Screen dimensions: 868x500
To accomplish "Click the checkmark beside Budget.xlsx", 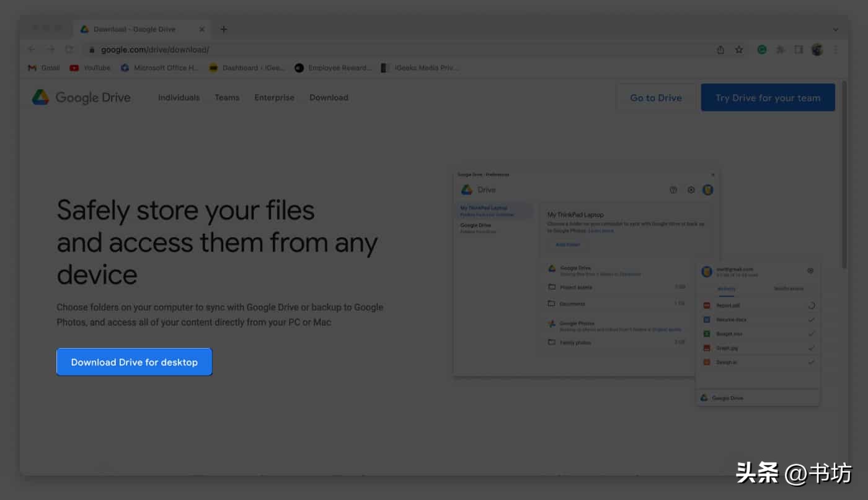I will (x=811, y=334).
